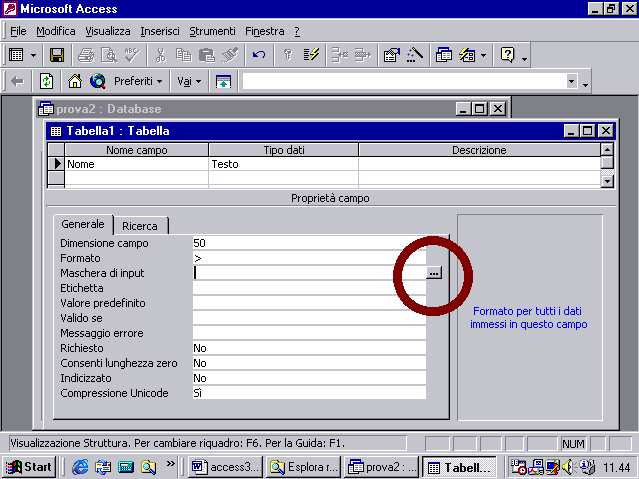Open the Finestra menu
Screen dimensions: 639x479
tap(264, 31)
